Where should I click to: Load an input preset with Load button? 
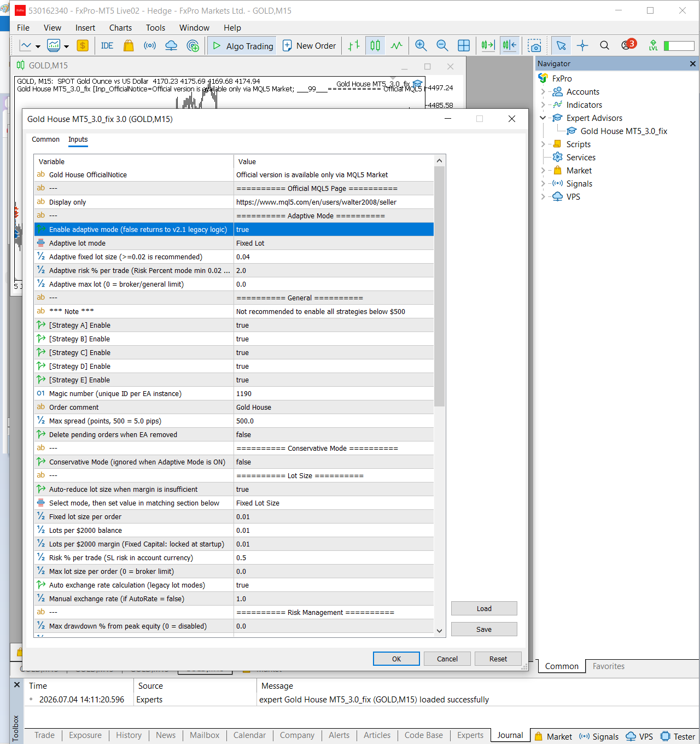[x=484, y=608]
